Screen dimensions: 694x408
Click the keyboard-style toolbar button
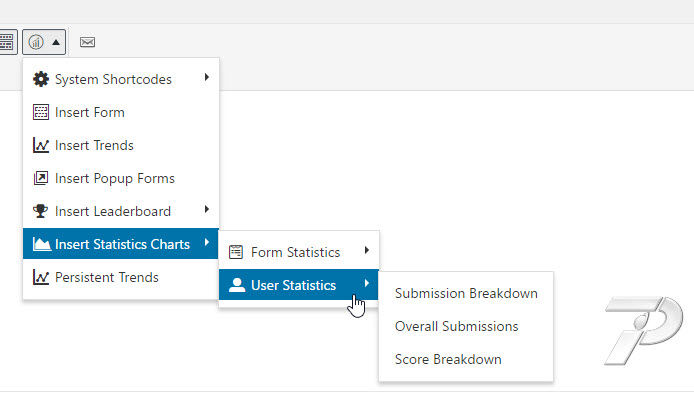7,42
